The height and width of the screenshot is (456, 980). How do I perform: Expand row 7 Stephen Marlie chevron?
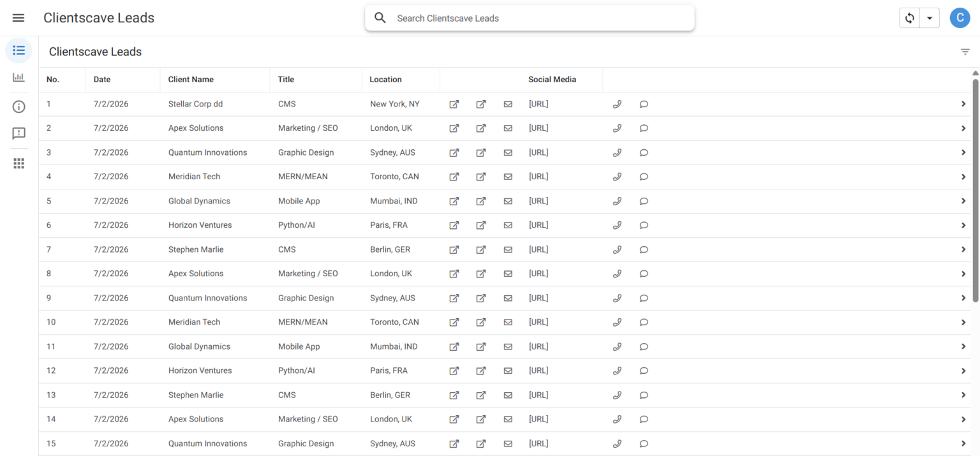pyautogui.click(x=963, y=249)
